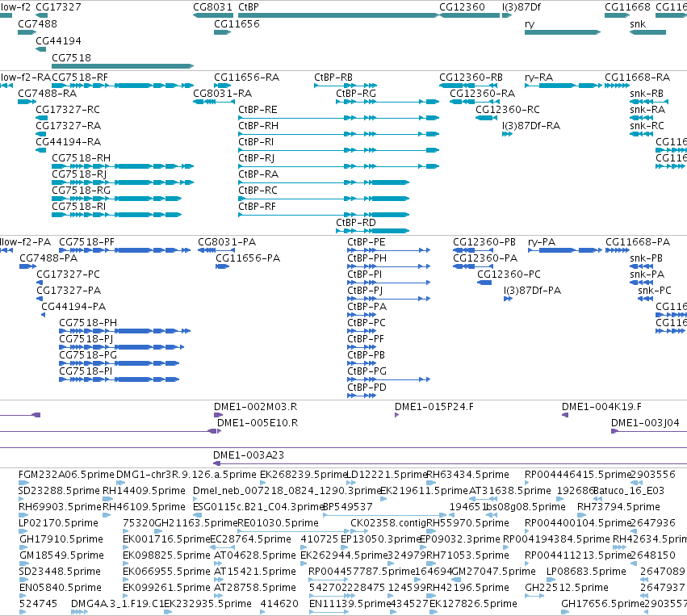Click the CG44194 gene label
This screenshot has height=616, width=687.
pyautogui.click(x=58, y=40)
